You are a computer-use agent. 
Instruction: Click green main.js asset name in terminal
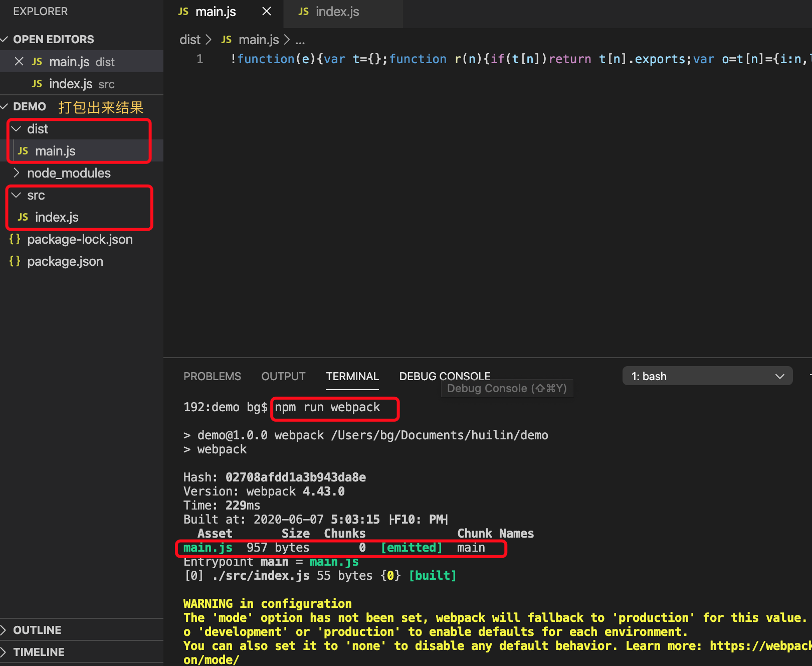208,548
